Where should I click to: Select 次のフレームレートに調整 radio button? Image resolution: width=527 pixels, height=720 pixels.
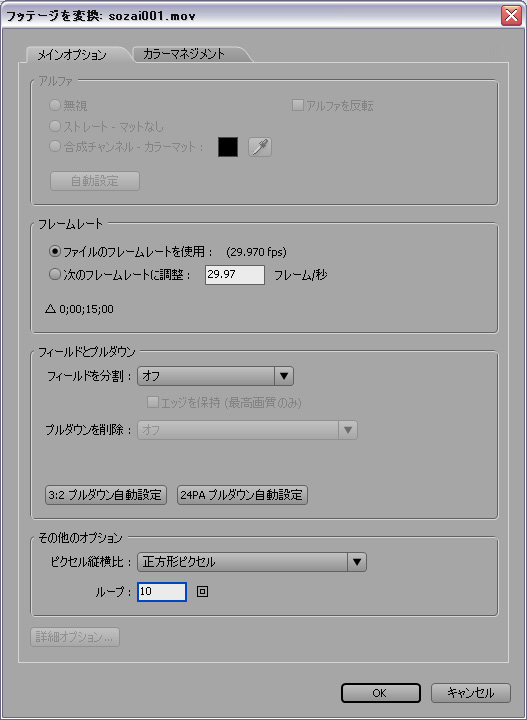point(55,275)
